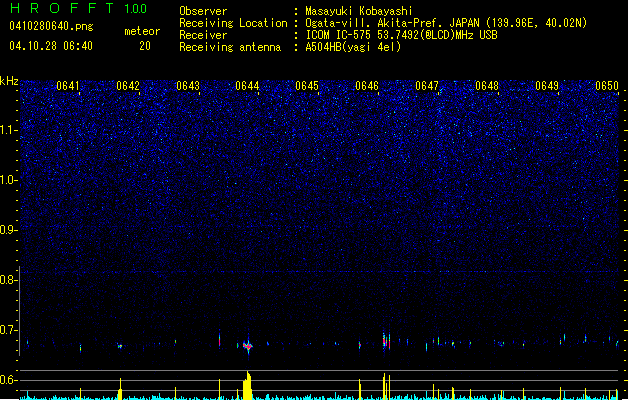Click the 0.8 kHz axis label
The image size is (629, 400).
coord(9,280)
